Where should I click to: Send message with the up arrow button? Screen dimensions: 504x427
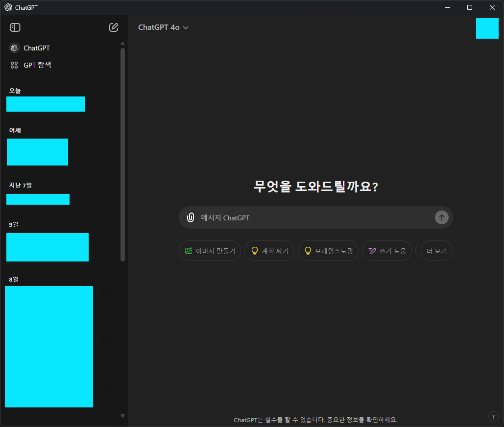pyautogui.click(x=442, y=217)
